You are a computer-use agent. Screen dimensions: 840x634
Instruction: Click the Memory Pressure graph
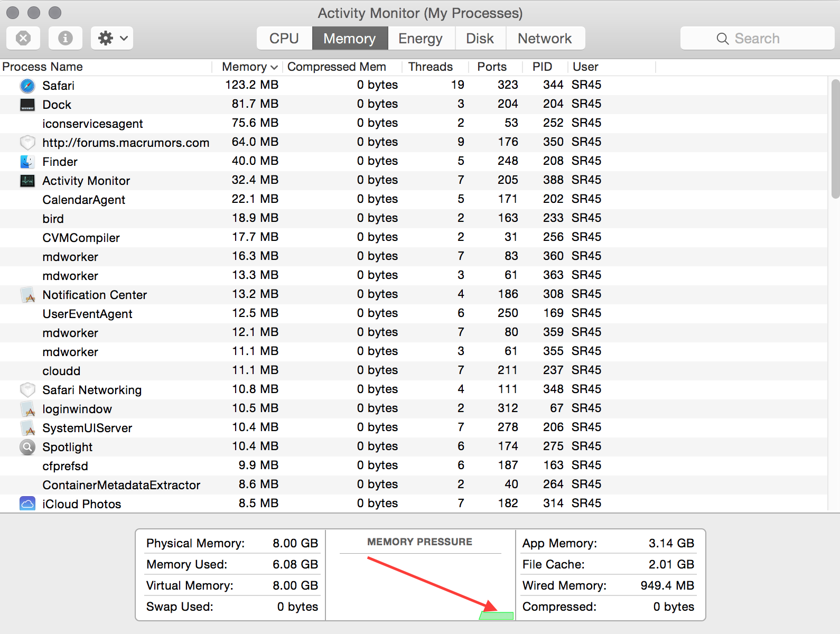click(421, 586)
